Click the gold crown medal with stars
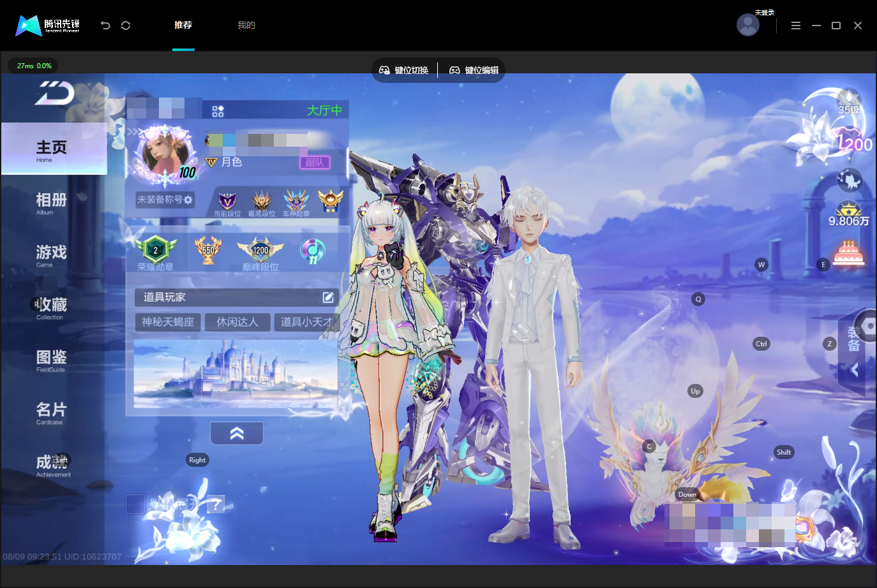This screenshot has width=877, height=588. coord(331,202)
